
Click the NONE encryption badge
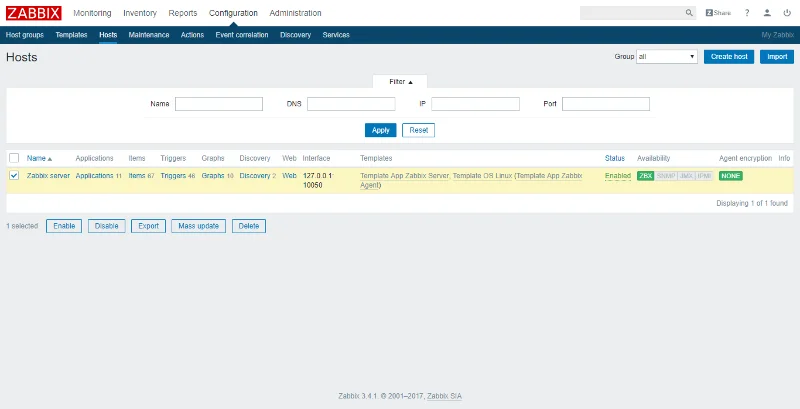tap(731, 176)
